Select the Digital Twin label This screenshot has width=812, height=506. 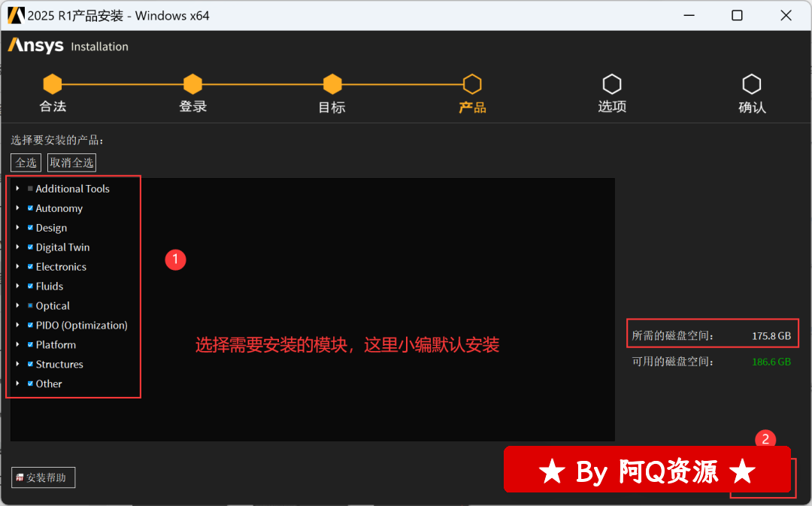(62, 247)
